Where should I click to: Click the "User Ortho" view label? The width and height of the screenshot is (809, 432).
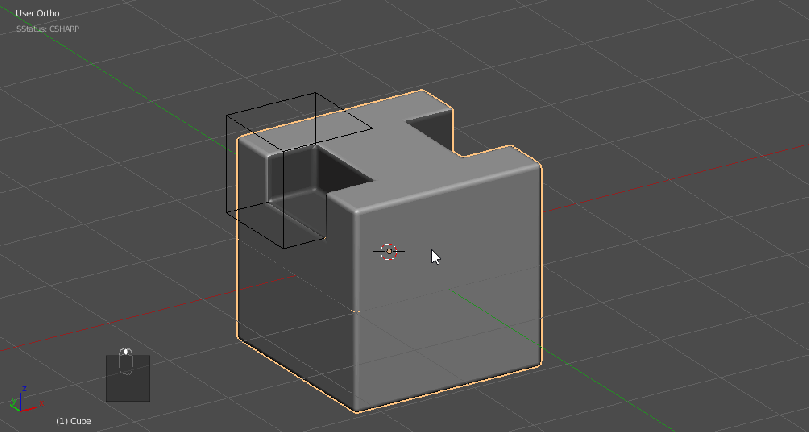coord(37,14)
